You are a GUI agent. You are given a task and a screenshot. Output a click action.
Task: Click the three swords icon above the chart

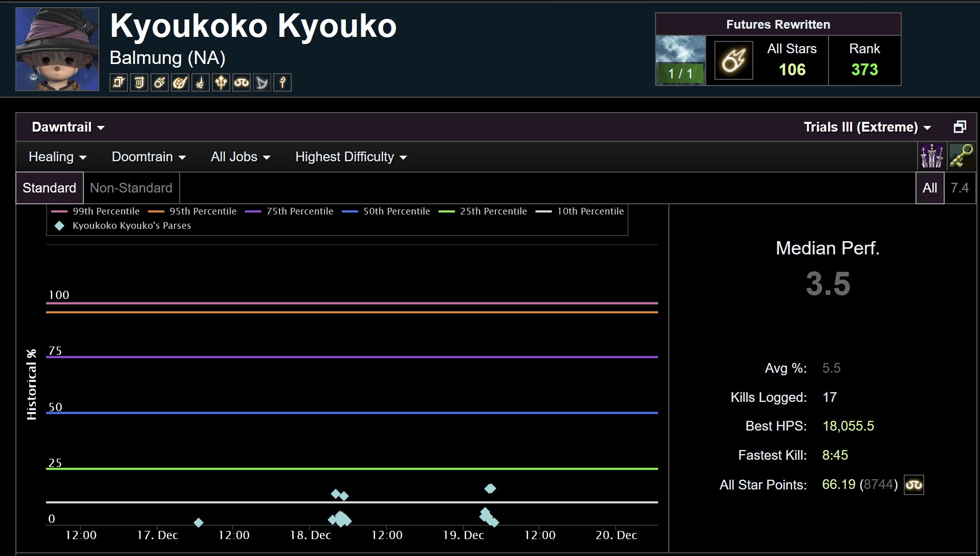[x=932, y=156]
